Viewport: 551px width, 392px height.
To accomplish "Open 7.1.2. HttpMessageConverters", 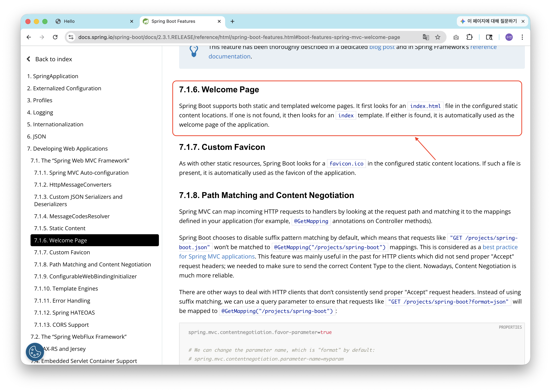I will point(73,185).
